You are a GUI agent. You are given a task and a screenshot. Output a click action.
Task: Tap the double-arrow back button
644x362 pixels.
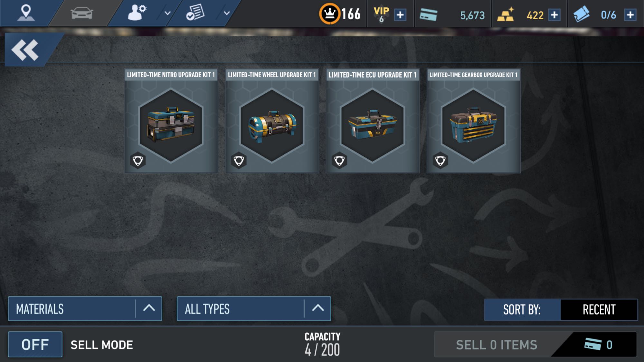point(25,50)
